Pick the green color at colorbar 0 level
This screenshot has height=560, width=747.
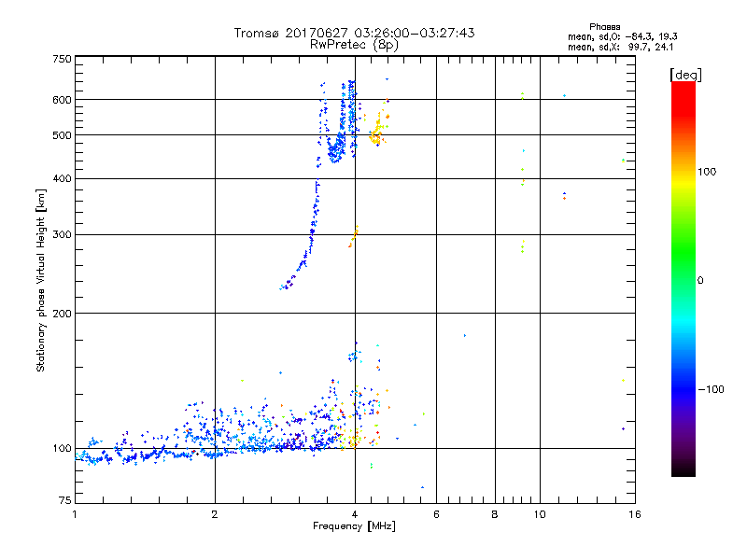684,279
